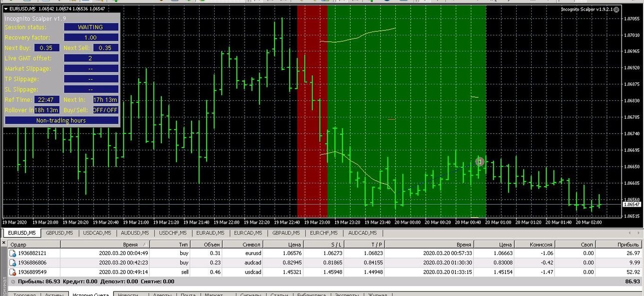The height and width of the screenshot is (296, 644).
Task: Click the open time 2020.03.20 00:42:23
Action: (x=123, y=263)
